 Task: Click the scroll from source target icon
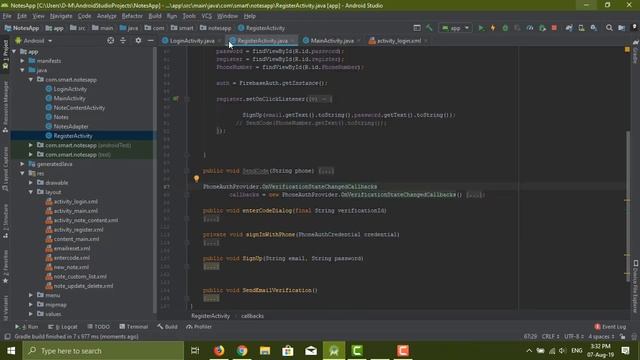point(111,40)
